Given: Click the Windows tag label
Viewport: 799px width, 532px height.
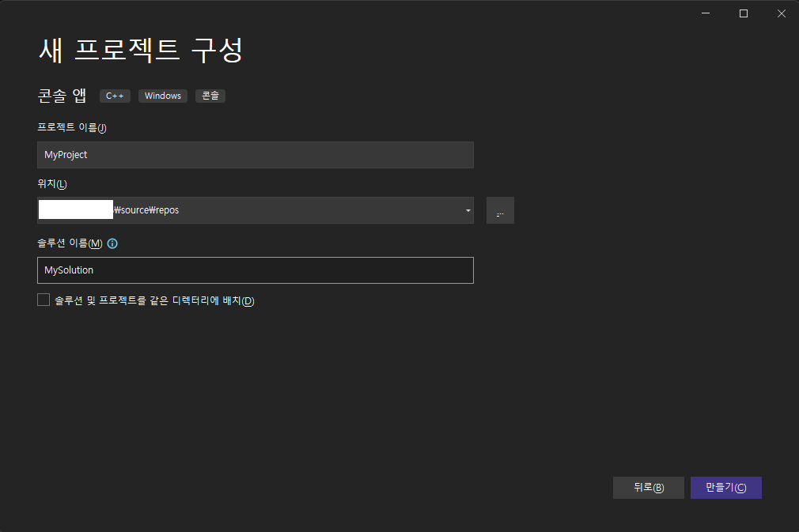Looking at the screenshot, I should pos(162,96).
